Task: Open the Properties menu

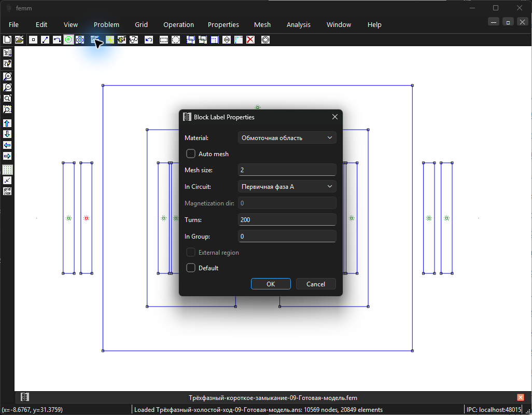Action: coord(223,25)
